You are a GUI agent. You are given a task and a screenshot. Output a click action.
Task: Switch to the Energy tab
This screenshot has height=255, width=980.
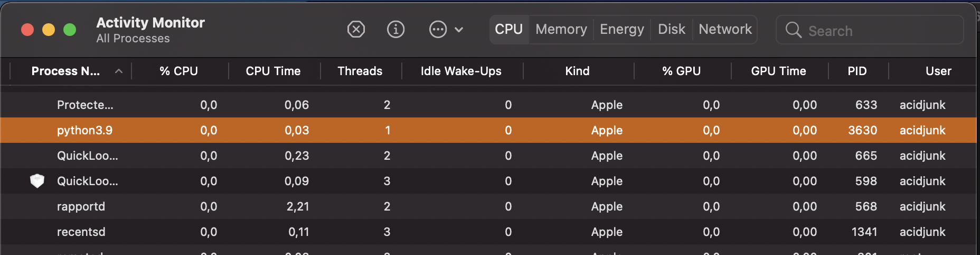coord(622,29)
